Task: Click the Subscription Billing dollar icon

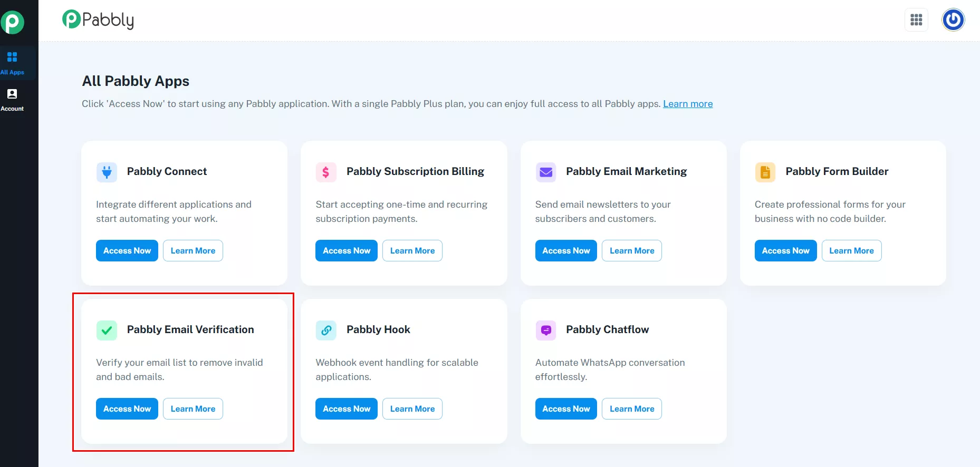Action: point(326,172)
